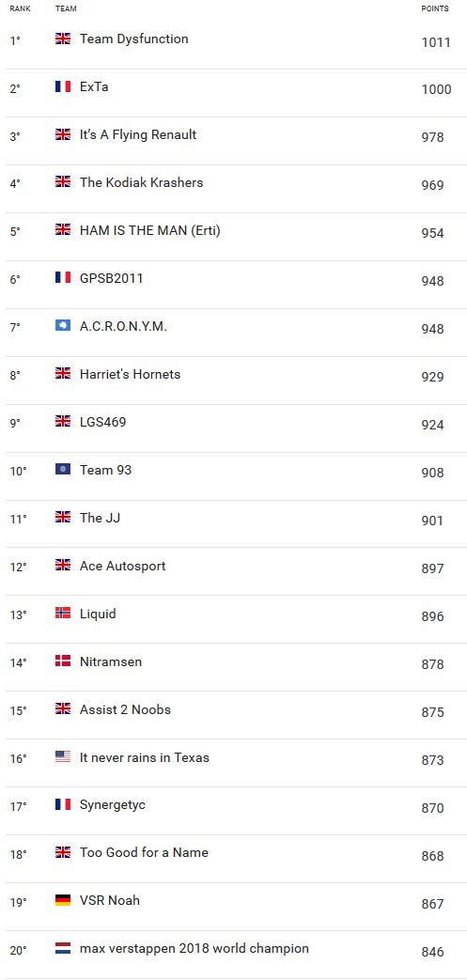Open the Harriet's Hornets team page

point(130,374)
